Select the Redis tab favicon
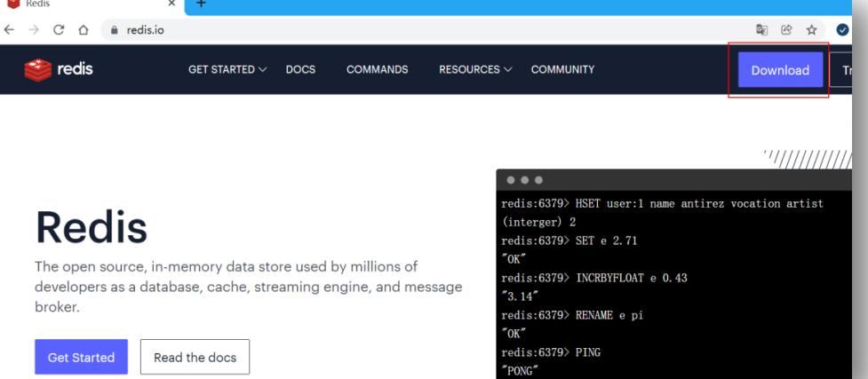 [x=13, y=4]
